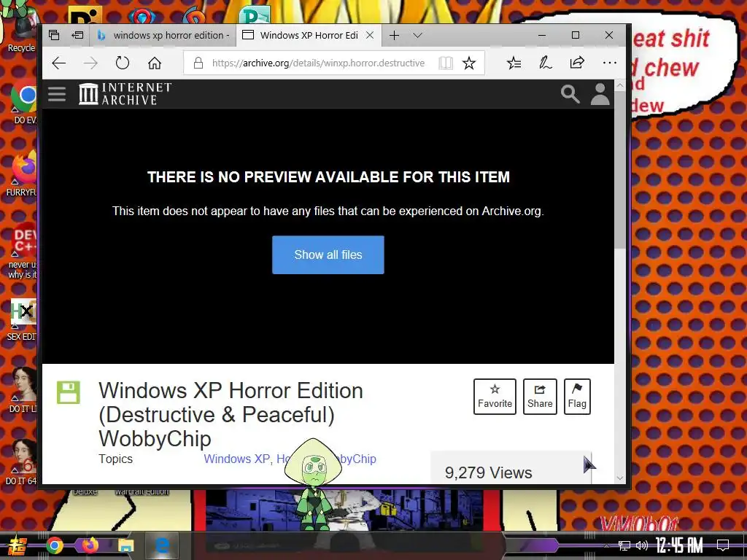
Task: Open the network status tray icon
Action: (x=624, y=545)
